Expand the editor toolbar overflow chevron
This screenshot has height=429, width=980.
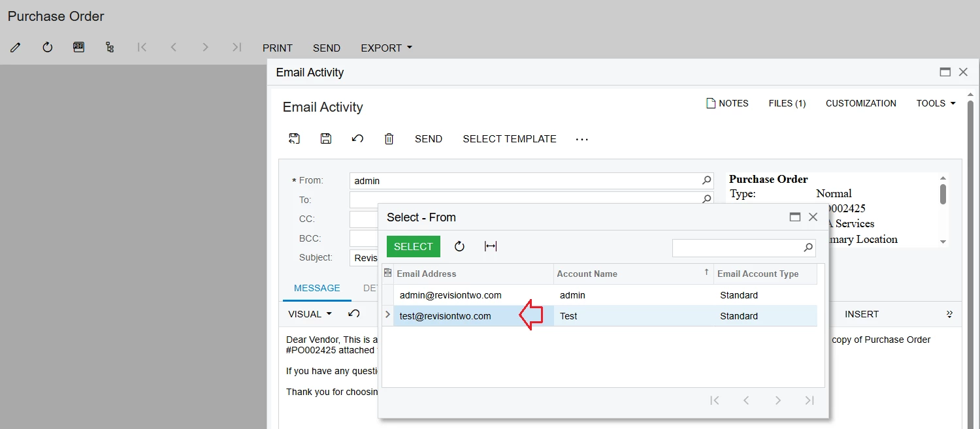pos(949,314)
